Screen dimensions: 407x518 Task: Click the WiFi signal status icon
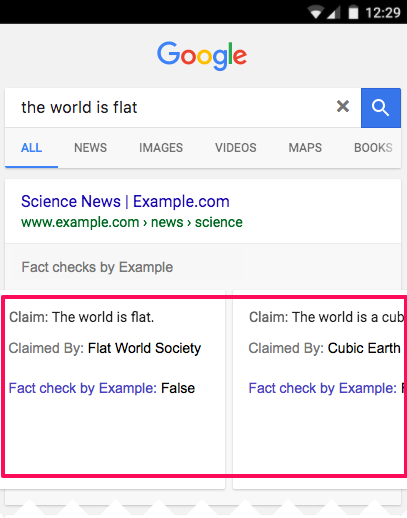point(315,13)
